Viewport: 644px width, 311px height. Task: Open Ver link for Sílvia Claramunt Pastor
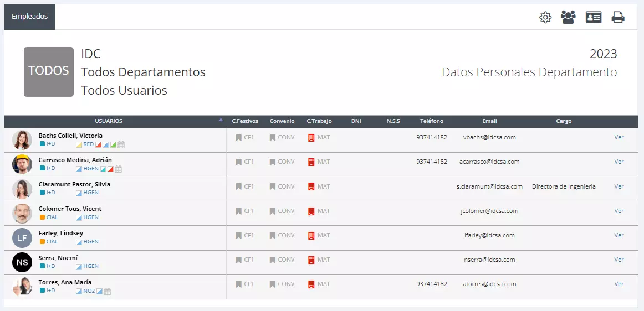pos(619,186)
